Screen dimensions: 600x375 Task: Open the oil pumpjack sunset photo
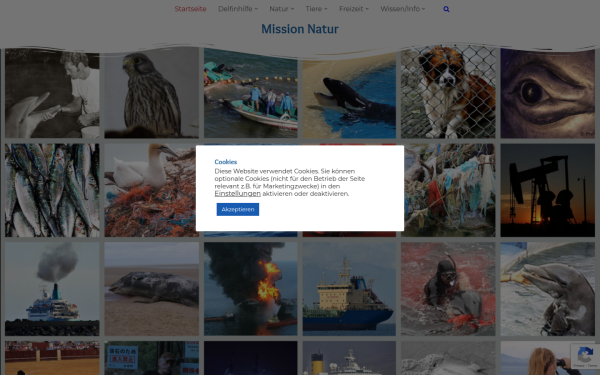click(548, 190)
